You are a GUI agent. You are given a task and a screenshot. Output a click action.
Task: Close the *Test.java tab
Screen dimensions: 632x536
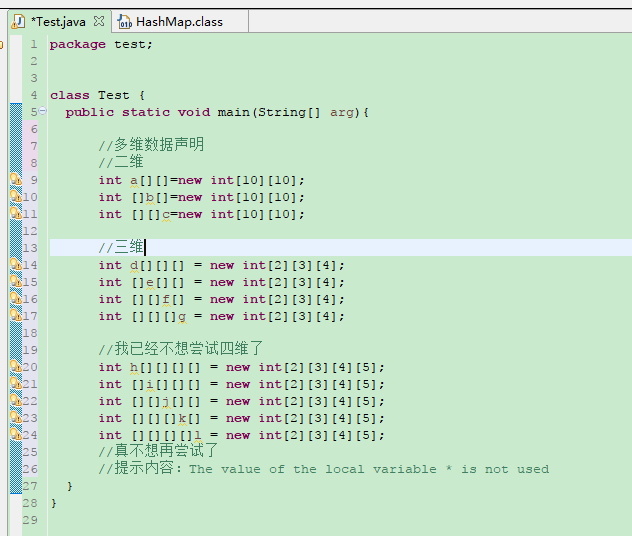[x=99, y=21]
